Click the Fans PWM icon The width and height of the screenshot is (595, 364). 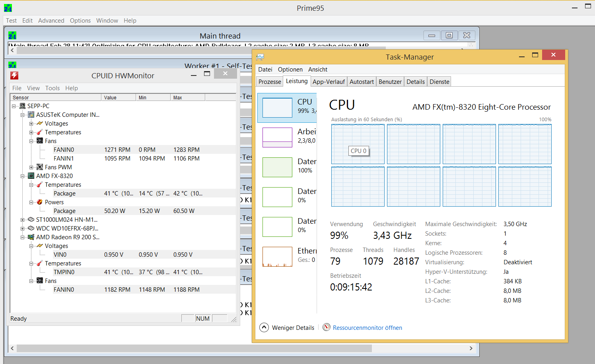click(x=40, y=167)
